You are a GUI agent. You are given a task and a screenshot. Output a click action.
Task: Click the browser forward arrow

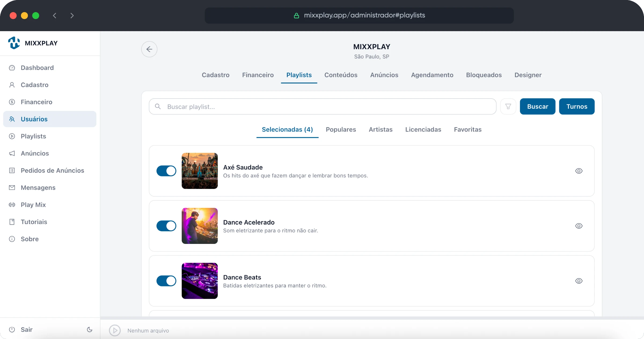72,16
